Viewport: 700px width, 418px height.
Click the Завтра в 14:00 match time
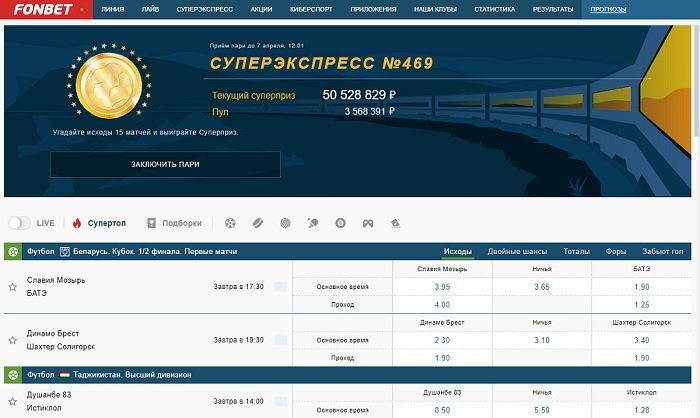[238, 401]
